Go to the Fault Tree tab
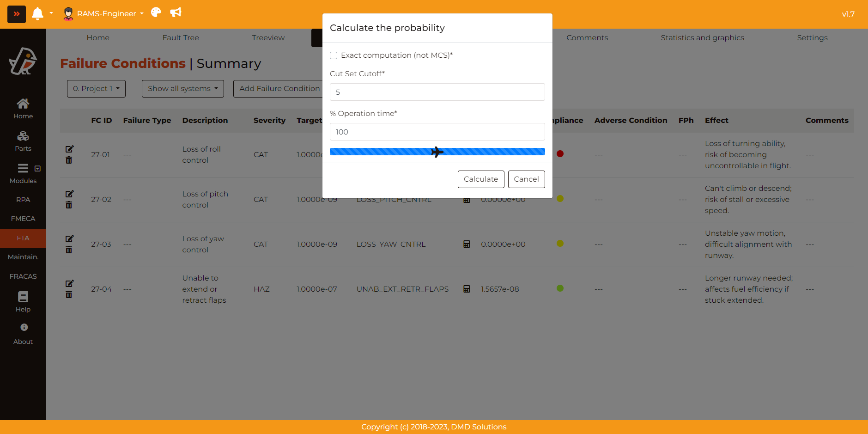Image resolution: width=868 pixels, height=434 pixels. pos(181,38)
